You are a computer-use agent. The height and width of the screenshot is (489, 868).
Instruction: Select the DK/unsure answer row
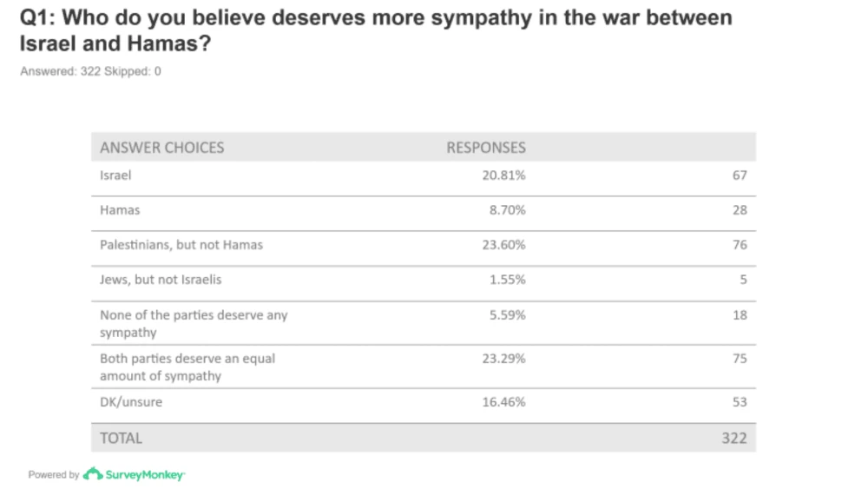pyautogui.click(x=131, y=402)
